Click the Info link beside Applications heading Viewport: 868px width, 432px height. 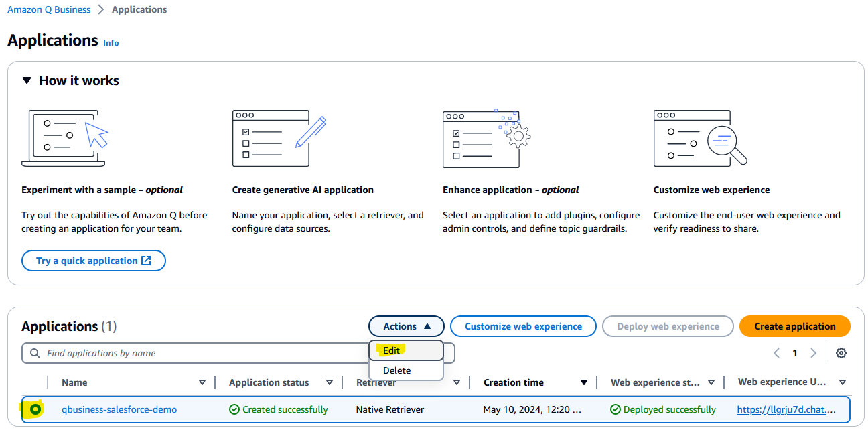tap(111, 42)
